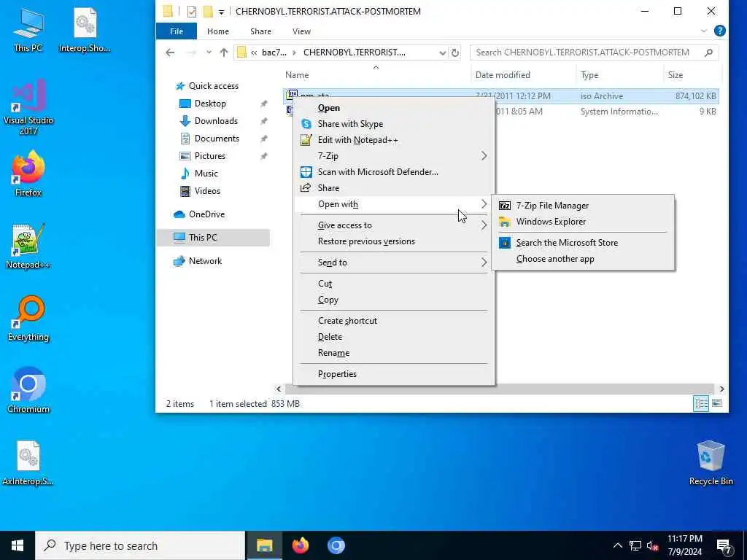Image resolution: width=747 pixels, height=560 pixels.
Task: Click the muted volume tray icon
Action: pos(652,545)
